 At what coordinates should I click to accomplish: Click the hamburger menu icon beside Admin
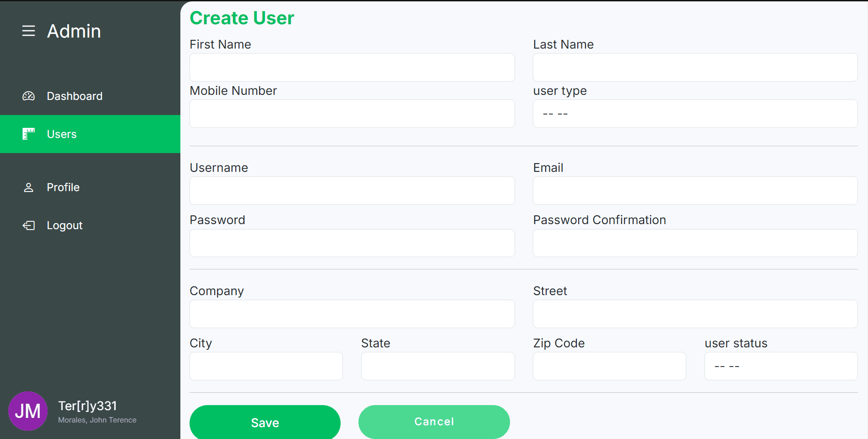(28, 31)
